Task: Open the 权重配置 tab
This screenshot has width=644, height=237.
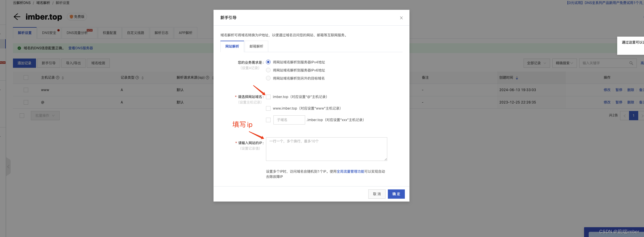Action: pyautogui.click(x=110, y=33)
